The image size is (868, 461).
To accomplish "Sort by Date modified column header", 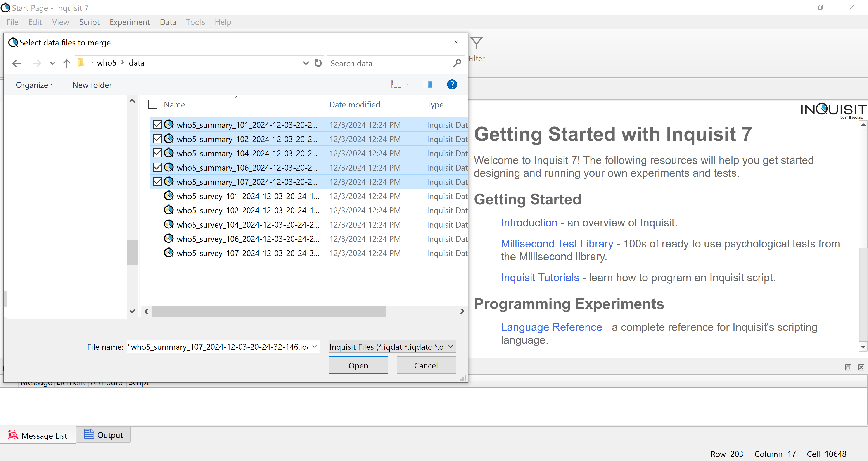I will pos(354,105).
